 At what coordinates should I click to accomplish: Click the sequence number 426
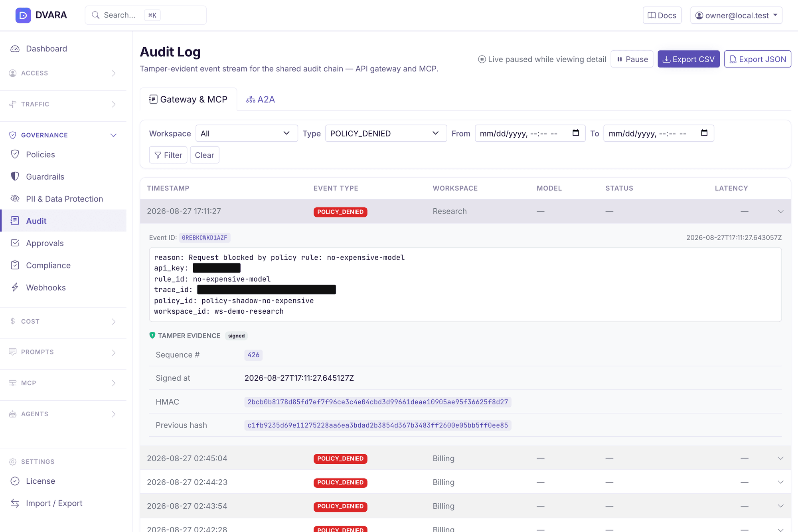253,355
